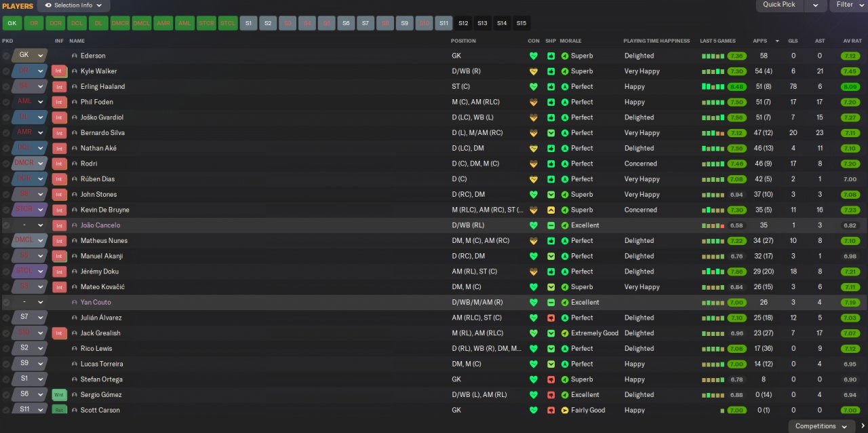Screen dimensions: 868x433
Task: Click Scott Carson's Fairly Good morale icon
Action: coord(565,410)
